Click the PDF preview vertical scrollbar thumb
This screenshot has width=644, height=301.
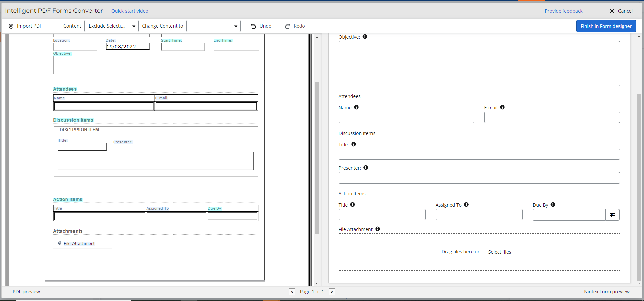tap(317, 158)
